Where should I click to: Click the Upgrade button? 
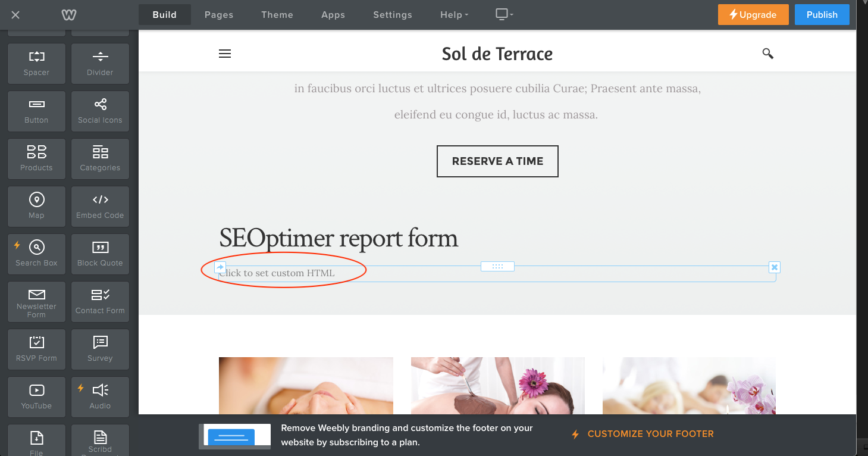pyautogui.click(x=753, y=15)
